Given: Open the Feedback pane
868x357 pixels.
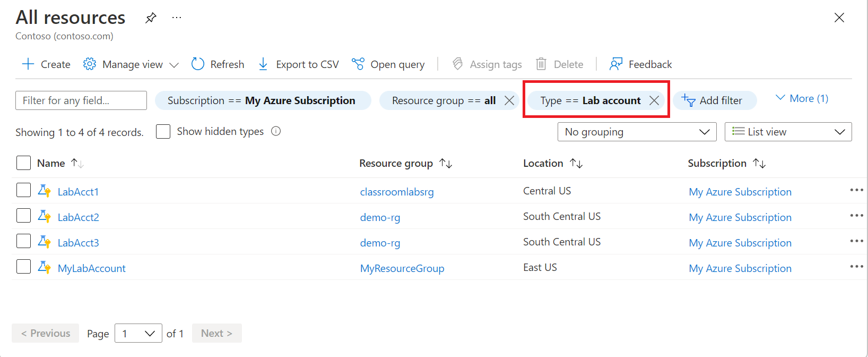Looking at the screenshot, I should click(x=640, y=64).
